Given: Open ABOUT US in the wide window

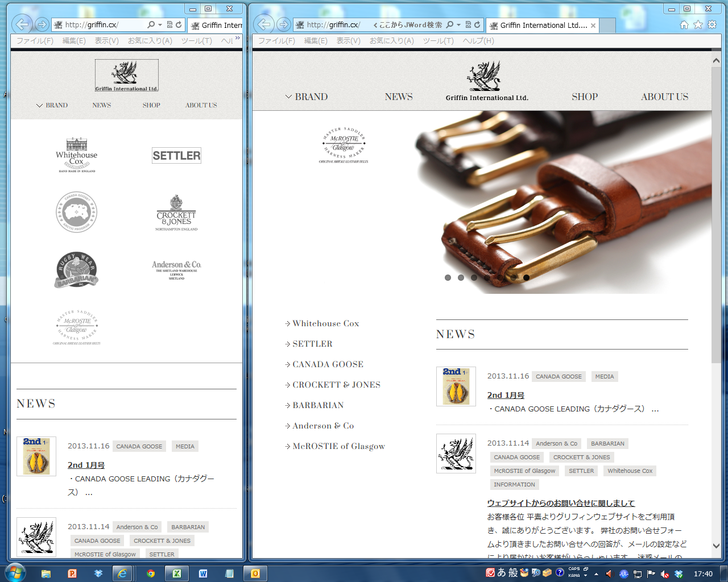Looking at the screenshot, I should tap(664, 97).
